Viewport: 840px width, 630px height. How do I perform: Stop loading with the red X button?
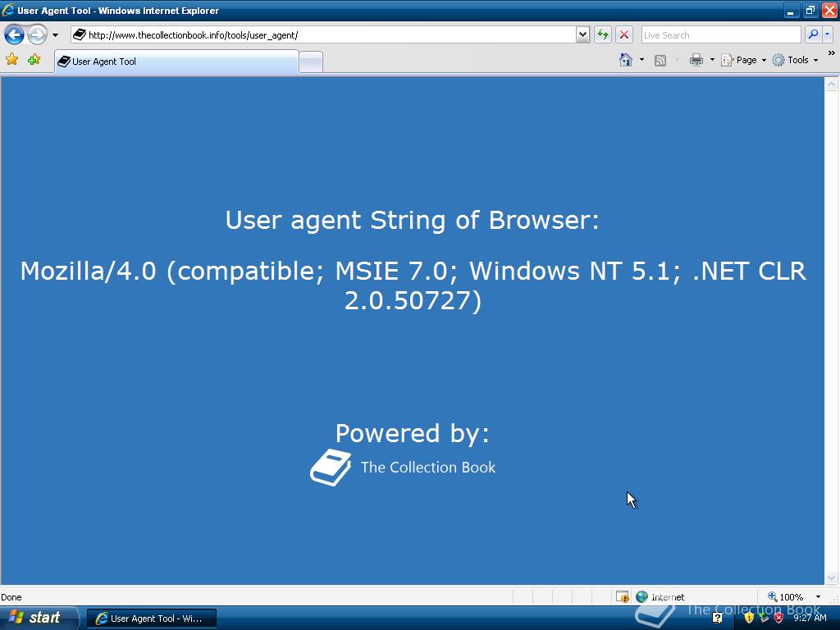click(x=624, y=34)
